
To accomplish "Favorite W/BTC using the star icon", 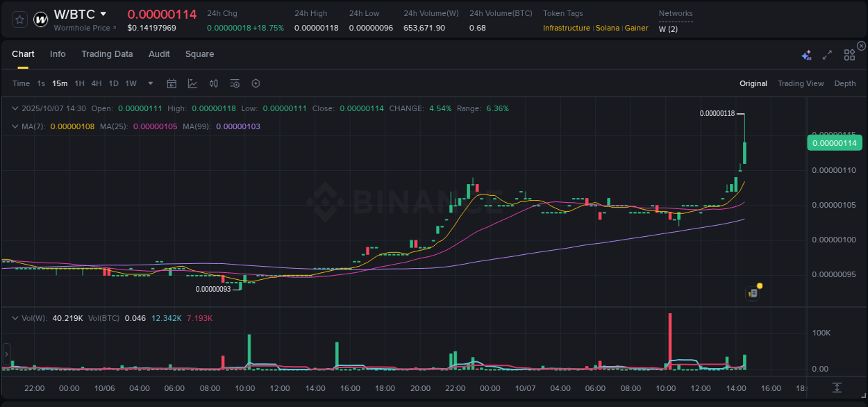I will pyautogui.click(x=19, y=19).
